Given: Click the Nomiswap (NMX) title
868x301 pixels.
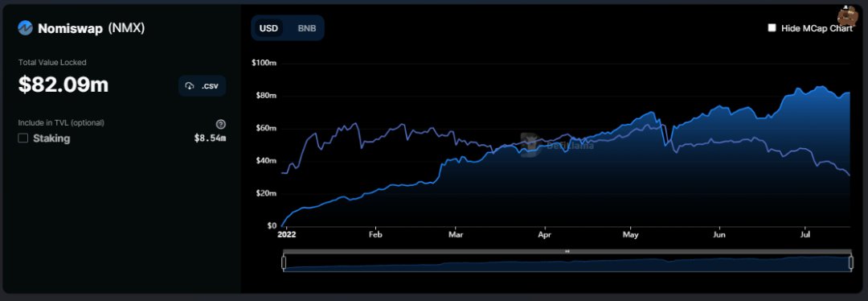Looking at the screenshot, I should click(92, 28).
